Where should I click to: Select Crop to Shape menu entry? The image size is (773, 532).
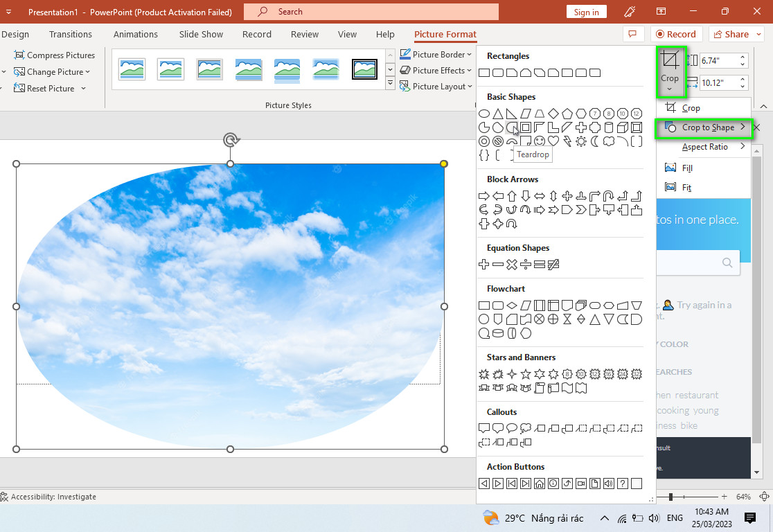pos(704,127)
